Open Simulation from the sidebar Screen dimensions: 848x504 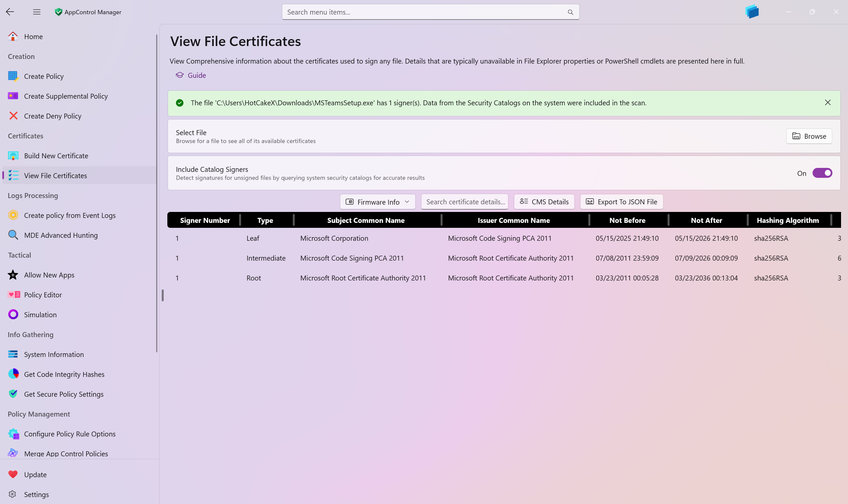pos(40,315)
